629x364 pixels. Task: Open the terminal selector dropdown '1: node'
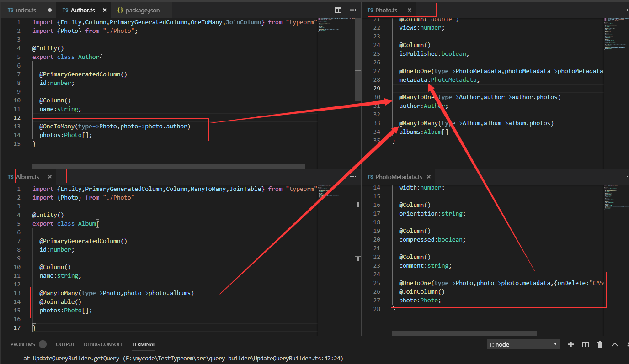point(523,344)
